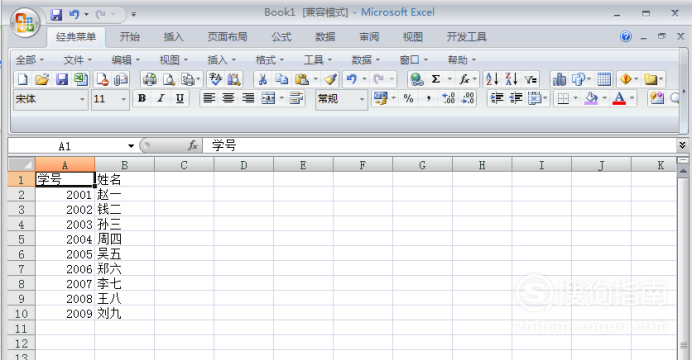Open the 编辑 classic menu
Screen dimensions: 692x360
126,60
